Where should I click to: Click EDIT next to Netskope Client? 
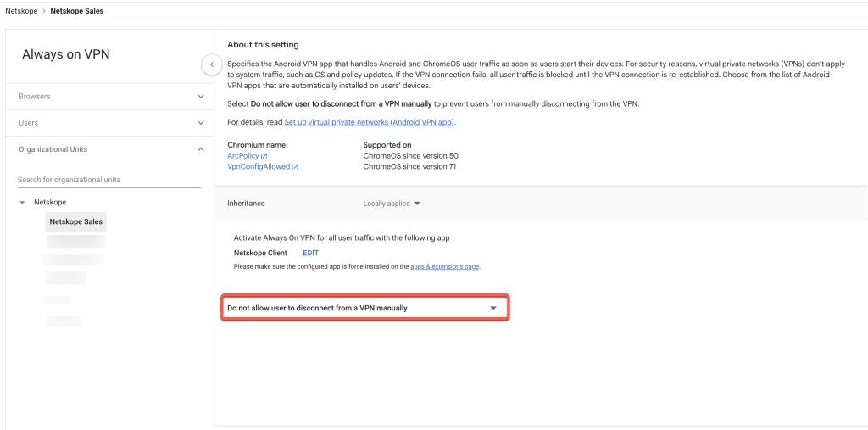pos(310,254)
